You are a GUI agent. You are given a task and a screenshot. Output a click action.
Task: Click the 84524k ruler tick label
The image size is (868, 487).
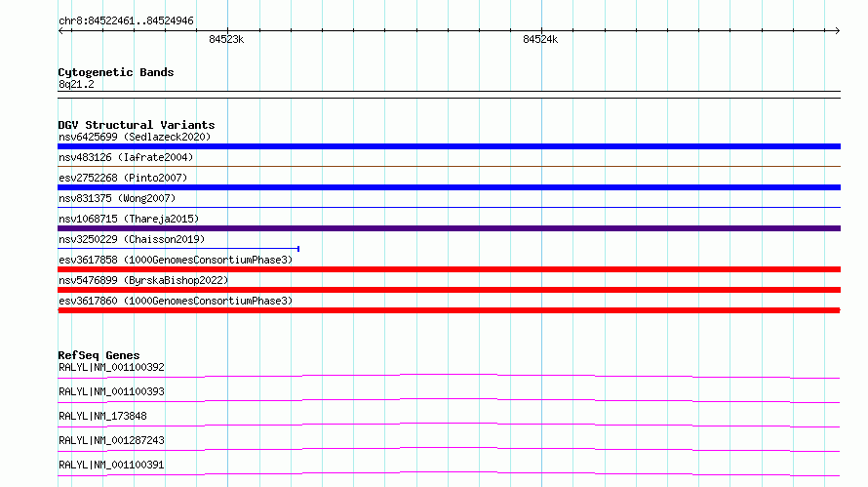540,39
